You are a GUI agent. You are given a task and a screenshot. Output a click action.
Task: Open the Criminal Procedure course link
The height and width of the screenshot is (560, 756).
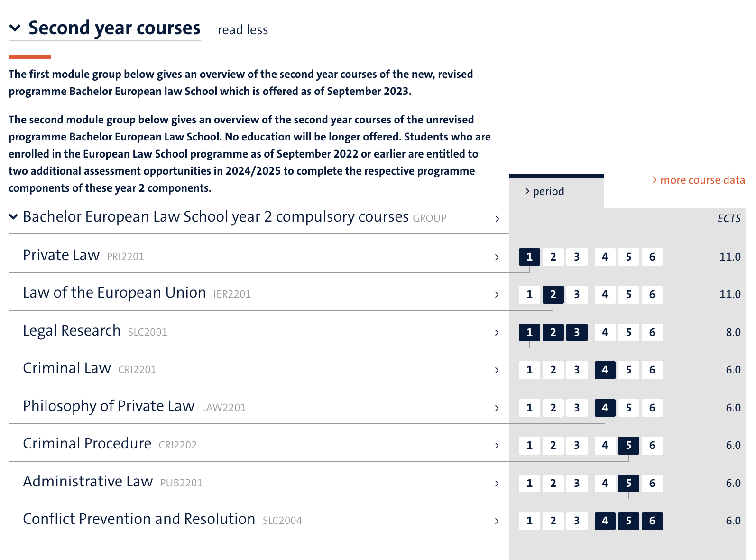point(87,443)
